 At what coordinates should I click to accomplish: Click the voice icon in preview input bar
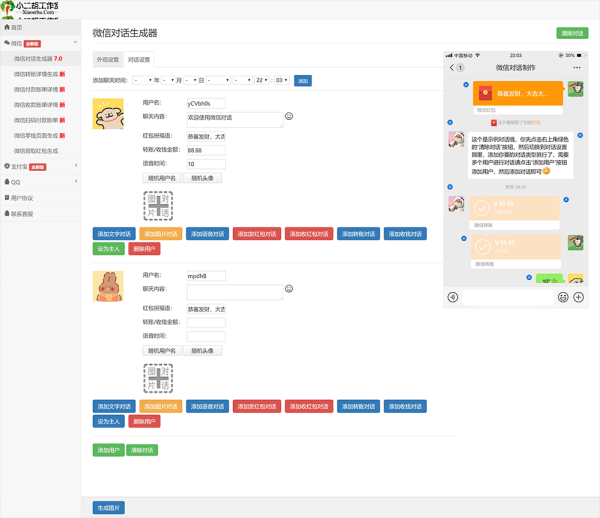point(453,297)
